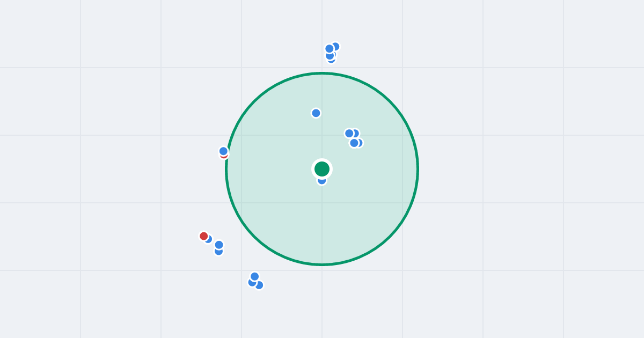
Task: Click the far-right blue marker of the four-marker cluster
Action: tap(359, 143)
